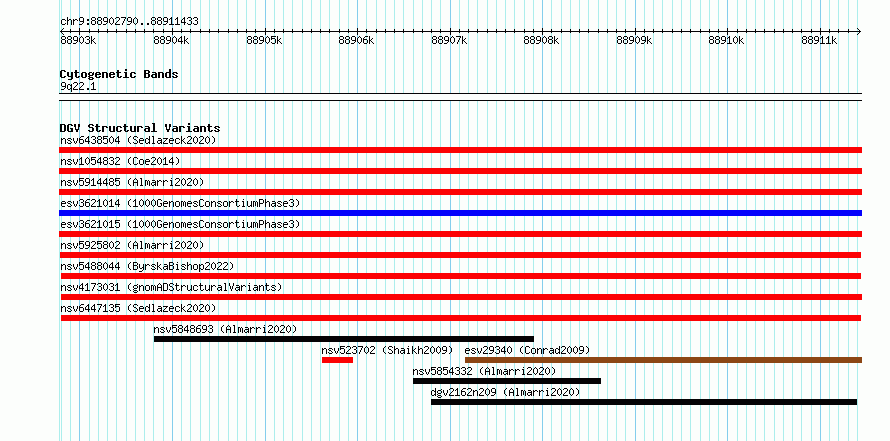Select the 9q22.1 band label
This screenshot has height=441, width=890.
coord(78,86)
